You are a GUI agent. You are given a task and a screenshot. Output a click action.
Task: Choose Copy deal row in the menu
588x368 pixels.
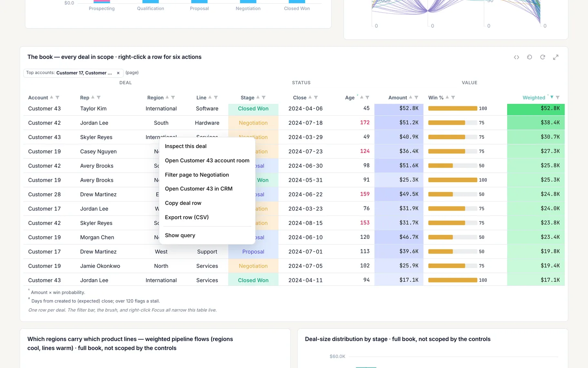click(207, 203)
